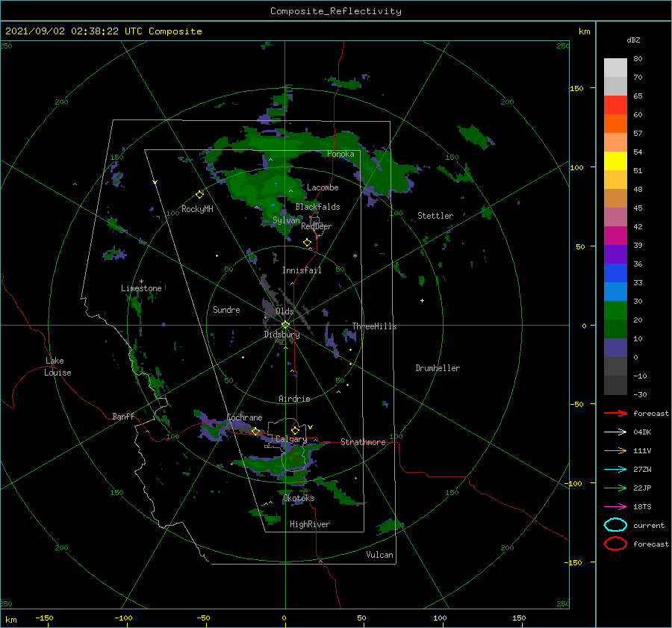
Task: Click the Okotoks city label
Action: tap(299, 498)
